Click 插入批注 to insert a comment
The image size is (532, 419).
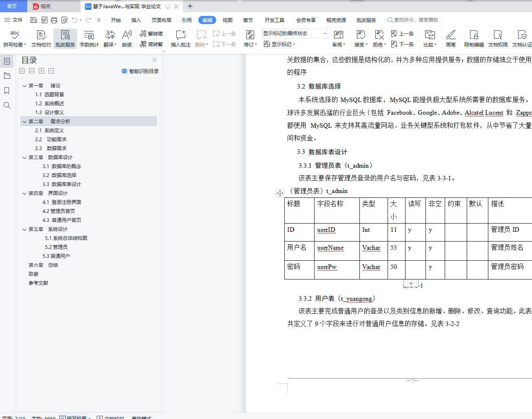tap(181, 39)
